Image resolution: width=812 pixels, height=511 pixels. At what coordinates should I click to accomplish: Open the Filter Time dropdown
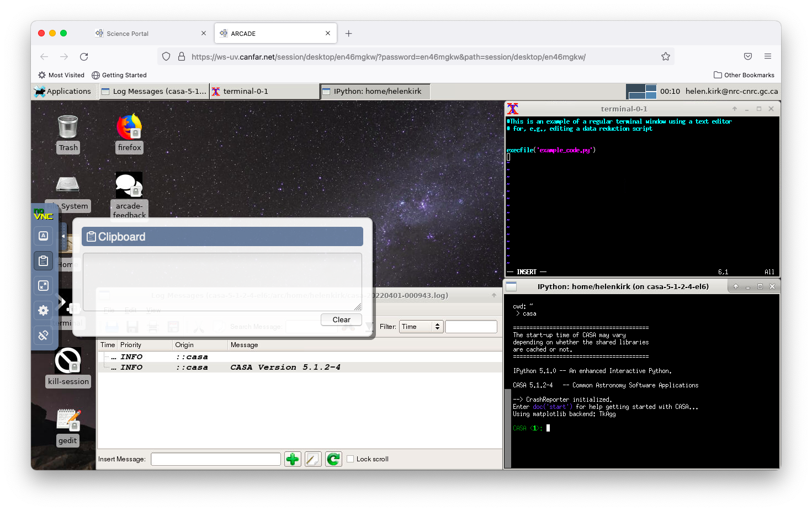[x=422, y=327]
